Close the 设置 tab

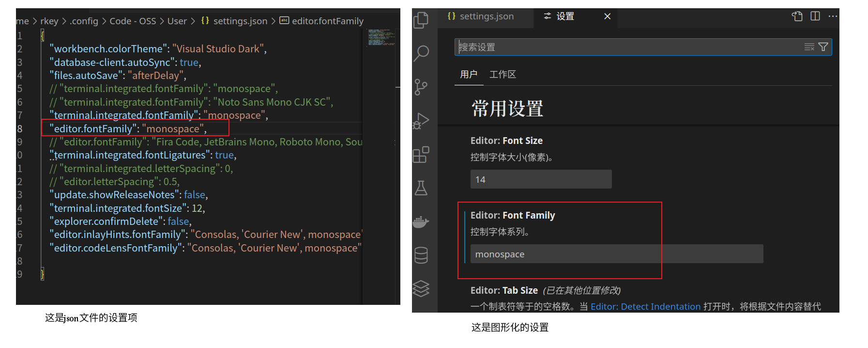pos(607,16)
